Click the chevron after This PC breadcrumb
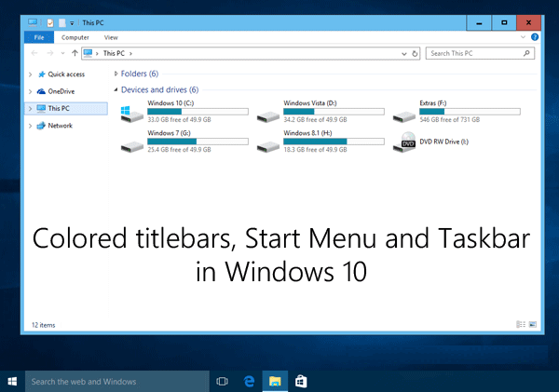559x392 pixels. pyautogui.click(x=130, y=53)
